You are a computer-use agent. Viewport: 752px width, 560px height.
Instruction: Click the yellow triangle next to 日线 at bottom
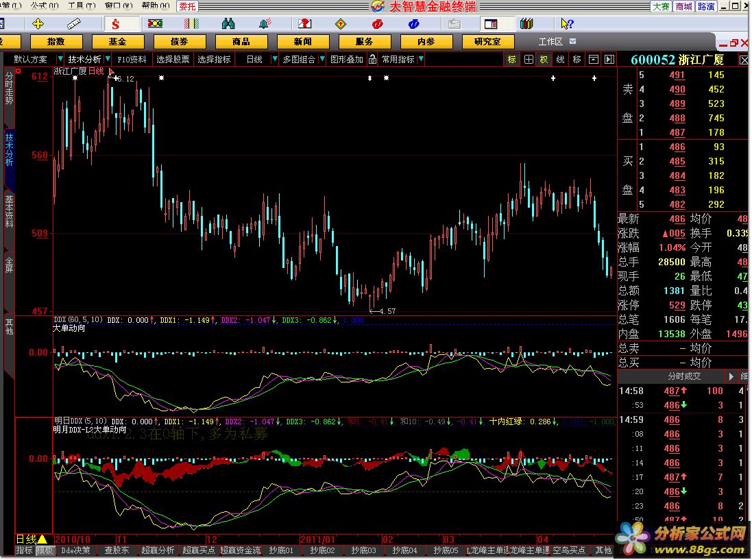(43, 539)
